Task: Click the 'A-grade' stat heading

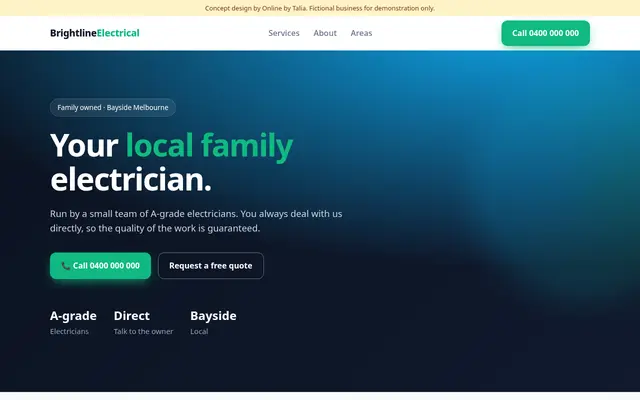Action: 73,316
